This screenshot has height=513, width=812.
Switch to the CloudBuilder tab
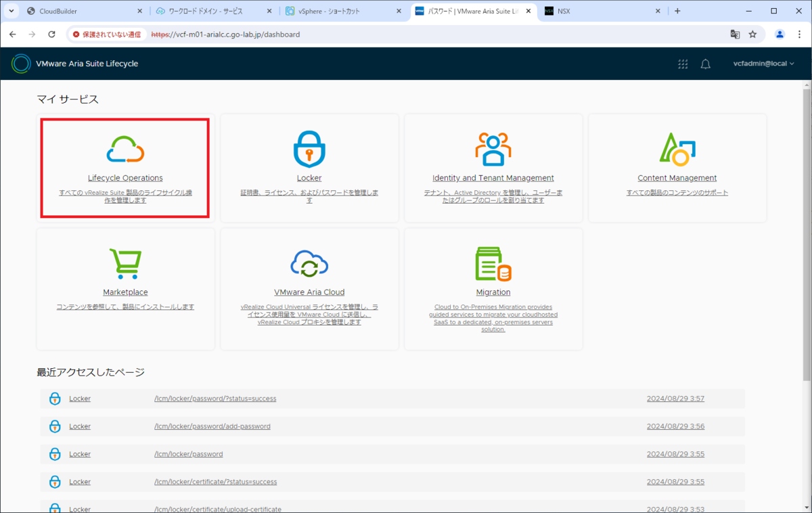85,11
